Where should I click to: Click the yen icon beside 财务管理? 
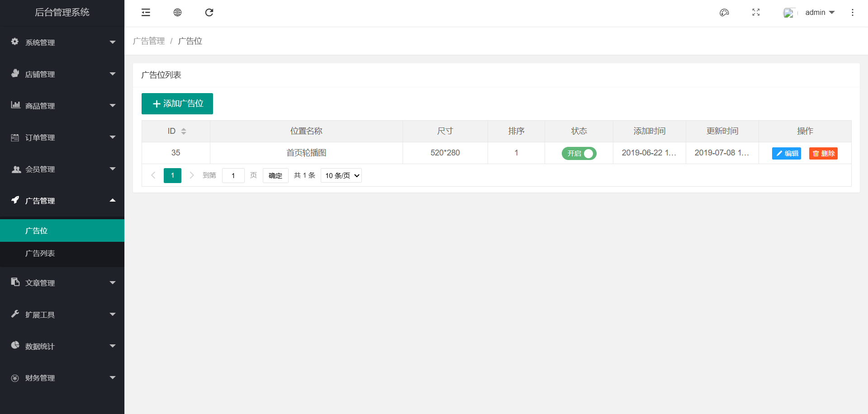point(15,378)
